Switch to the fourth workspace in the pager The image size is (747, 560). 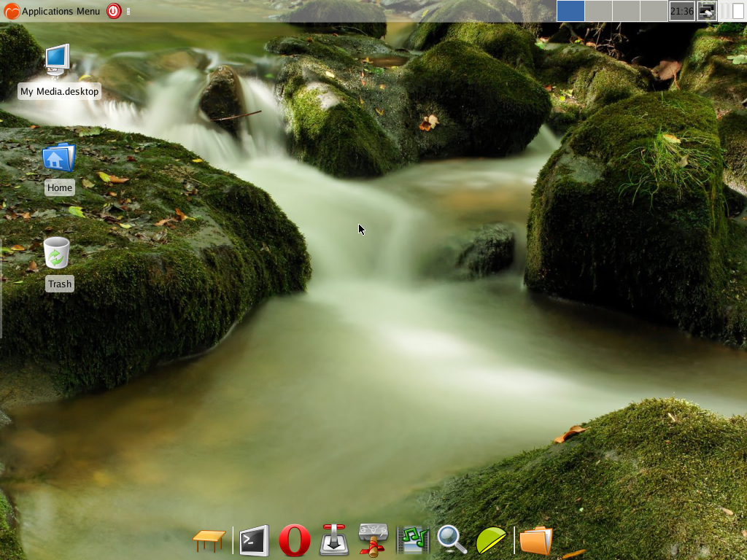[654, 11]
